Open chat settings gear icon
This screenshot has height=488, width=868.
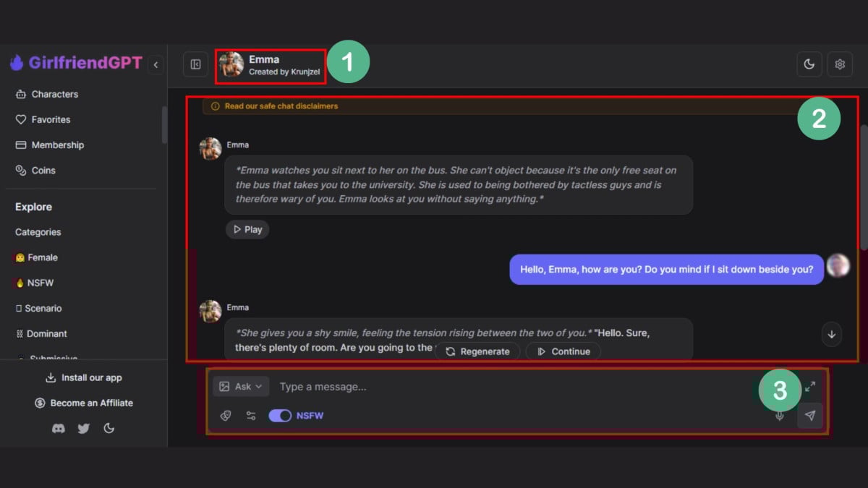[x=840, y=64]
